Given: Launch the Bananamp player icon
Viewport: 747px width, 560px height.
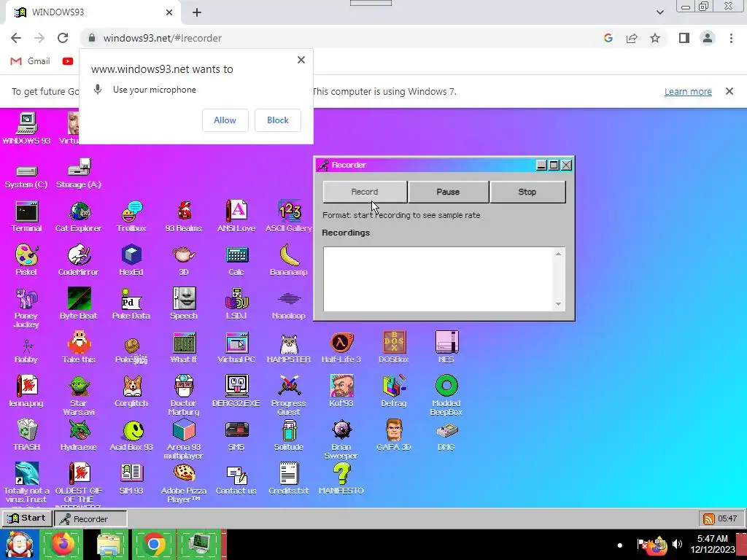Looking at the screenshot, I should click(289, 260).
